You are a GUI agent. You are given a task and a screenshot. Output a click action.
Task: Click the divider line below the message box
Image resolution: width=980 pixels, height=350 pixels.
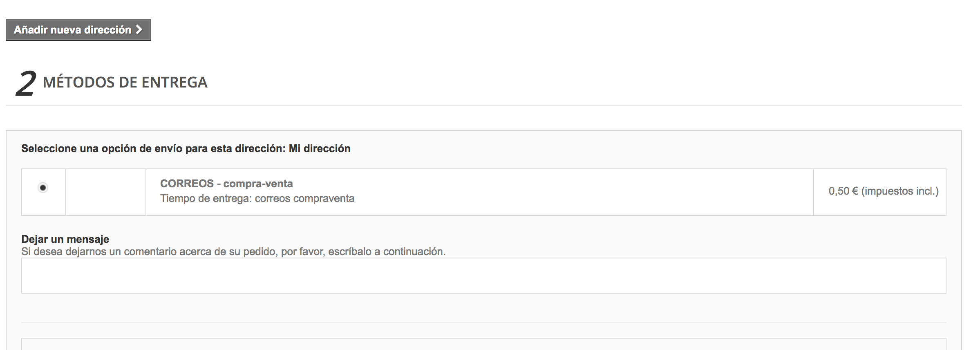pyautogui.click(x=483, y=323)
